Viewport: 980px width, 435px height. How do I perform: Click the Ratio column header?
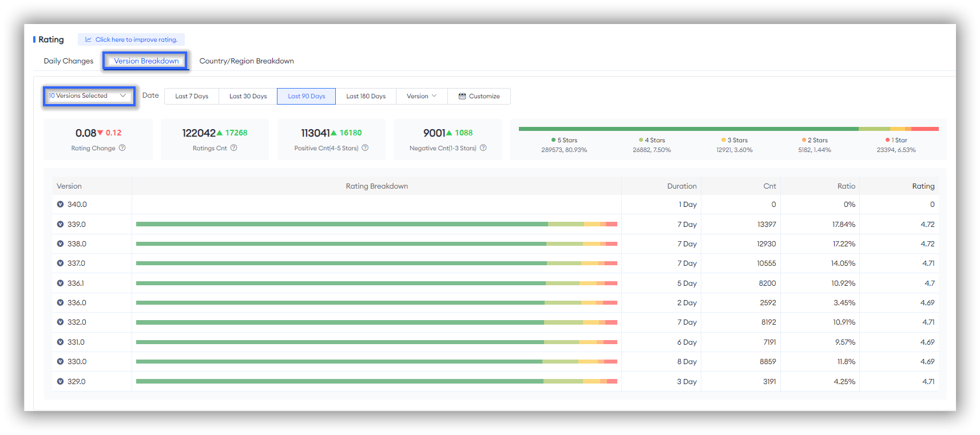(846, 186)
